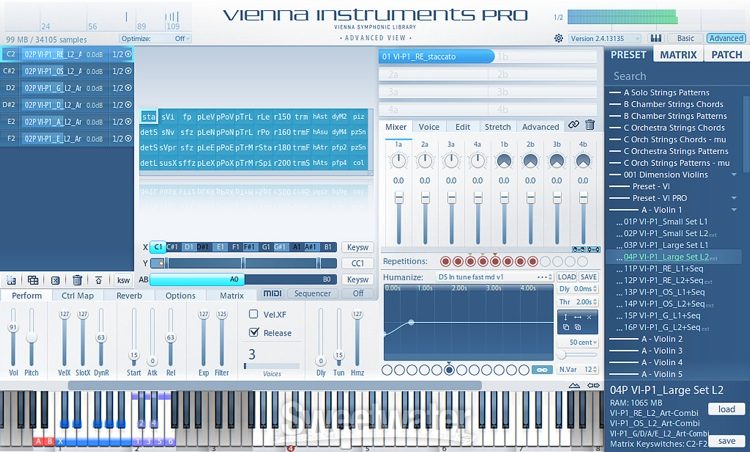Toggle the last empty Repetitions circle
The height and width of the screenshot is (452, 750).
click(x=582, y=262)
